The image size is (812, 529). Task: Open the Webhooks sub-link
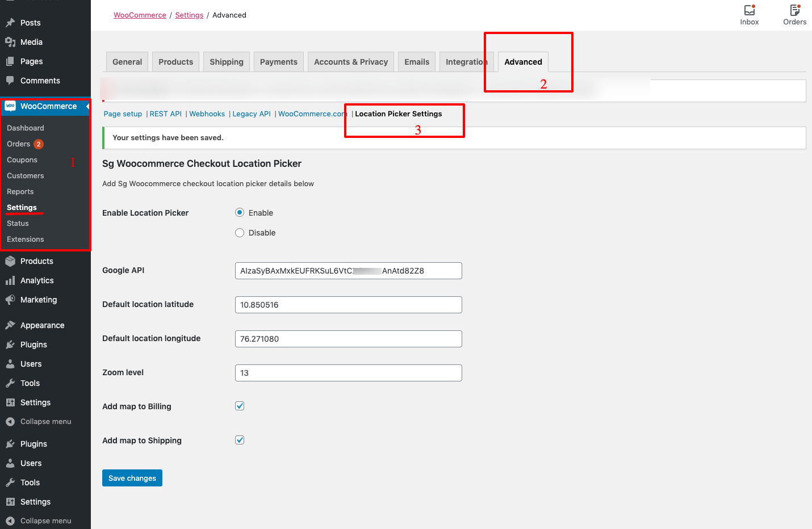(207, 114)
